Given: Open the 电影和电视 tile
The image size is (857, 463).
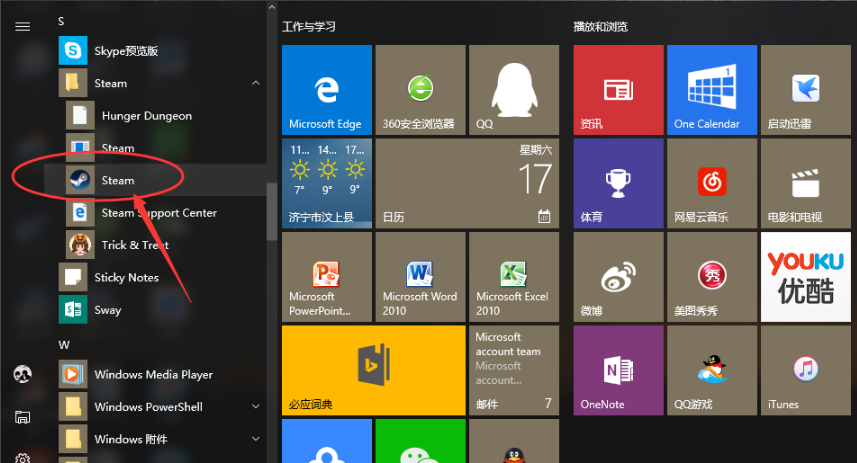Looking at the screenshot, I should tap(806, 183).
